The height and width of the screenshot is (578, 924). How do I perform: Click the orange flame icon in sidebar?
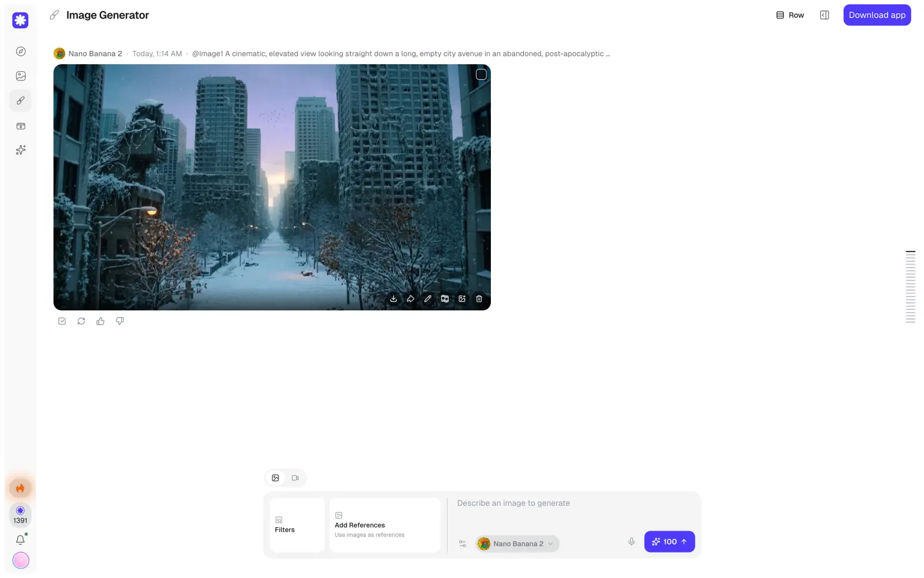(x=20, y=488)
